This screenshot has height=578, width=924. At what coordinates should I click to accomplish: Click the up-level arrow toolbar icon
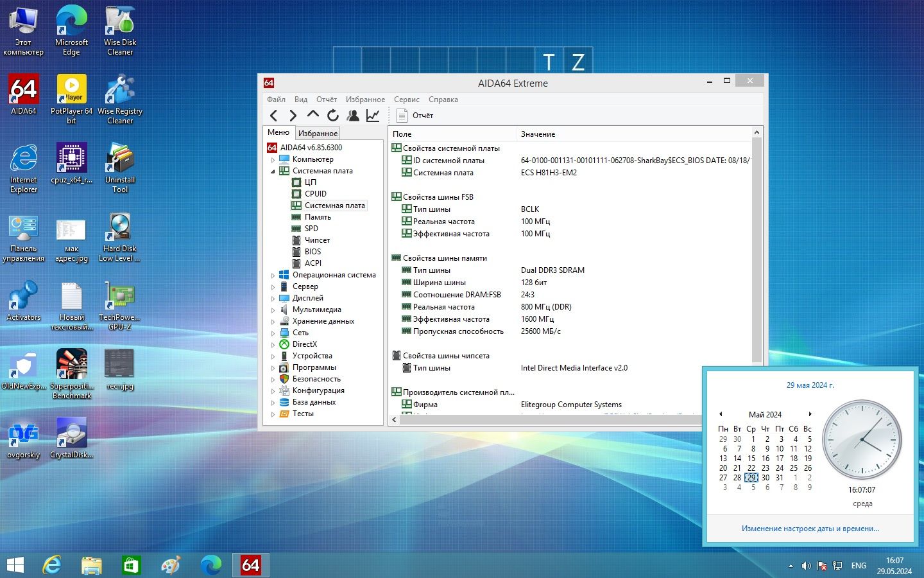tap(312, 115)
